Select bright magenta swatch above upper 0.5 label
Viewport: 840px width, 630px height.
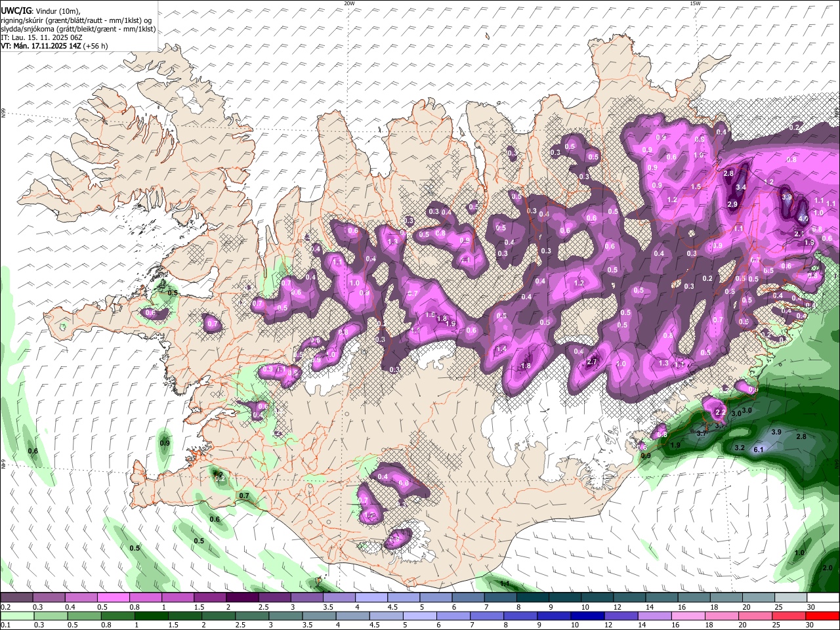[x=114, y=597]
